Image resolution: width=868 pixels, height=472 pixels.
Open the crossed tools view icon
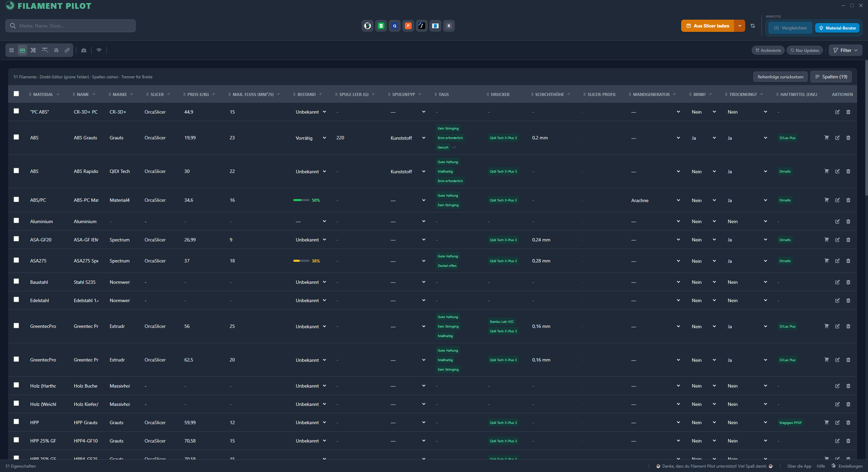point(33,50)
